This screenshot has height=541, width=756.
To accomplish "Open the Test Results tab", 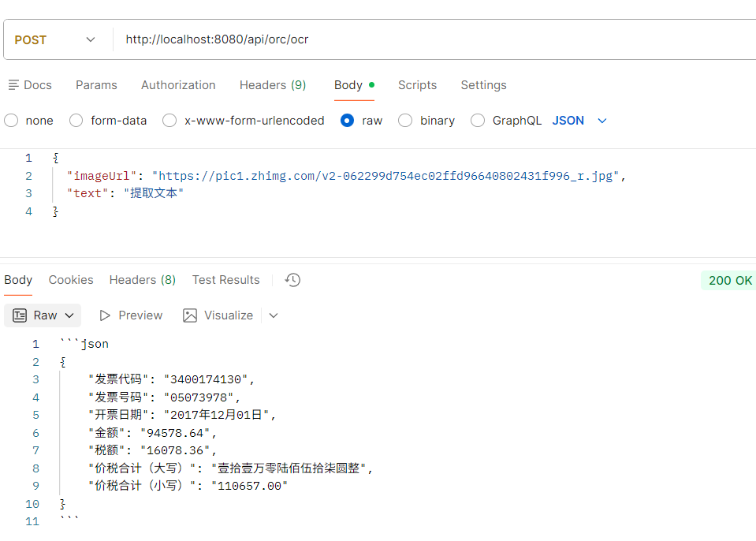I will pos(226,280).
